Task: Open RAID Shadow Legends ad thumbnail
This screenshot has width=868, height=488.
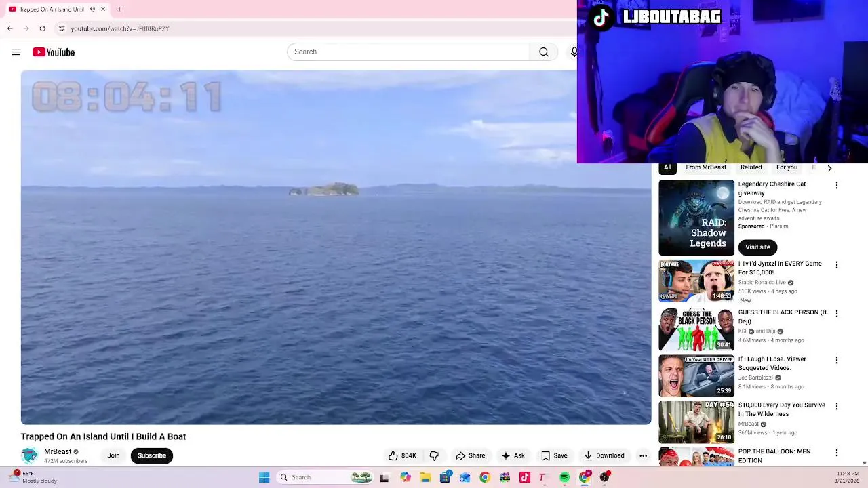Action: click(696, 218)
